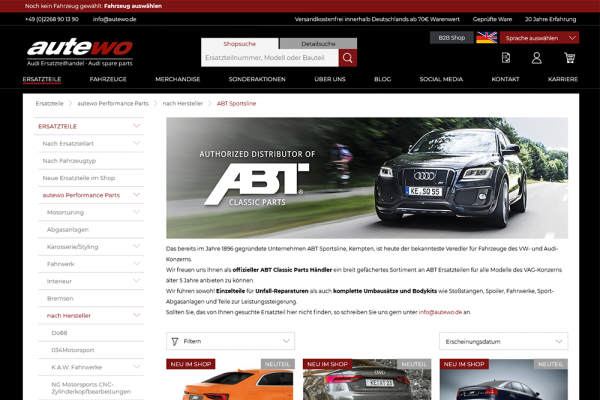Select 034Motorsport manufacturer entry
The width and height of the screenshot is (600, 400).
point(73,350)
